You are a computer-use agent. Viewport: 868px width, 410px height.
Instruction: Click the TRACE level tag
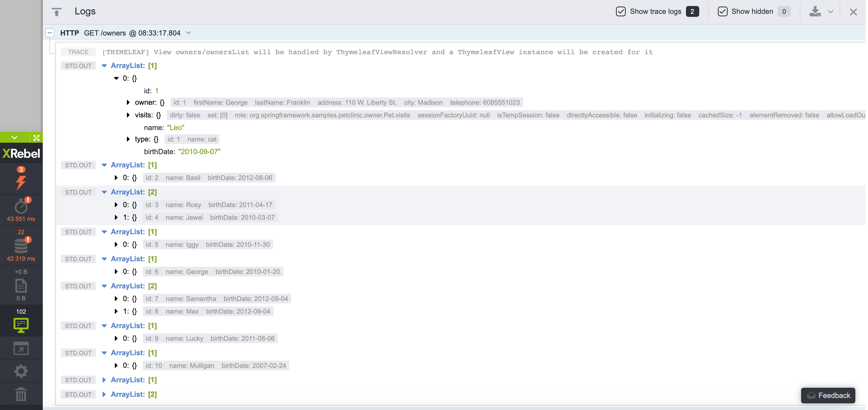(78, 52)
